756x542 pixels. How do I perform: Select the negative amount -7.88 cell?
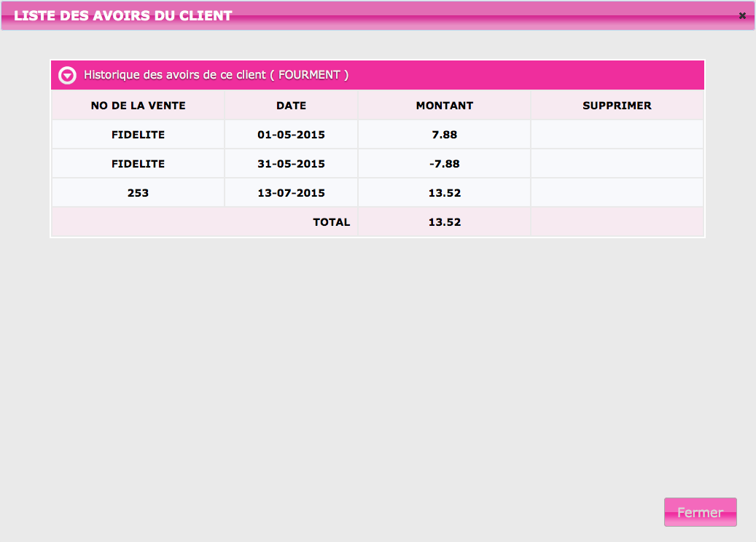[444, 164]
